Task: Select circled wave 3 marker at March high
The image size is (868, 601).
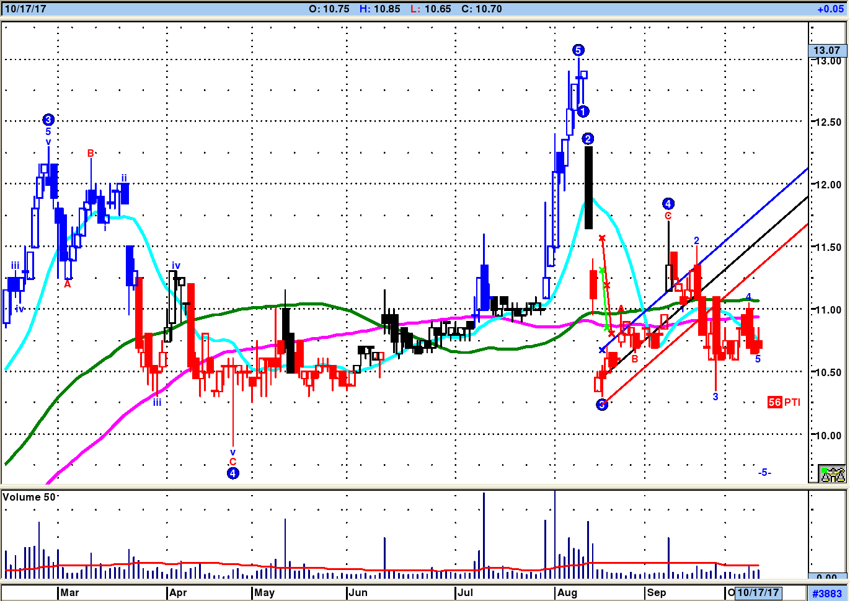Action: (48, 120)
